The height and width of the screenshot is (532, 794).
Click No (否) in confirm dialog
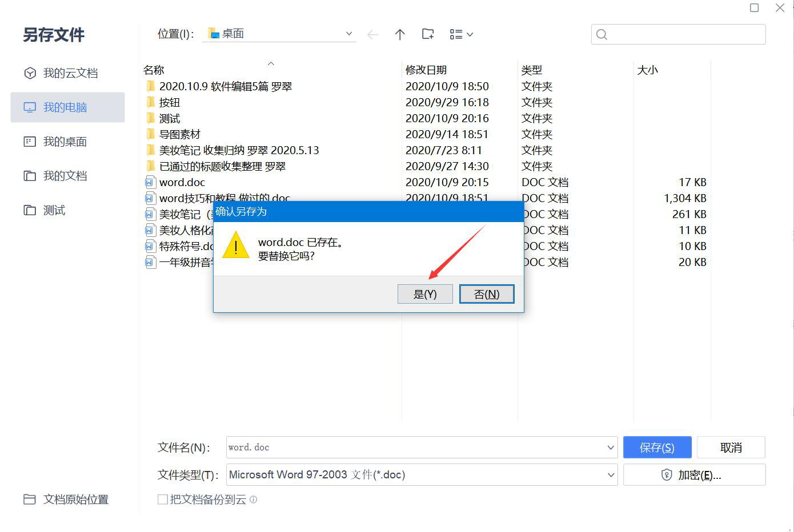(x=487, y=294)
